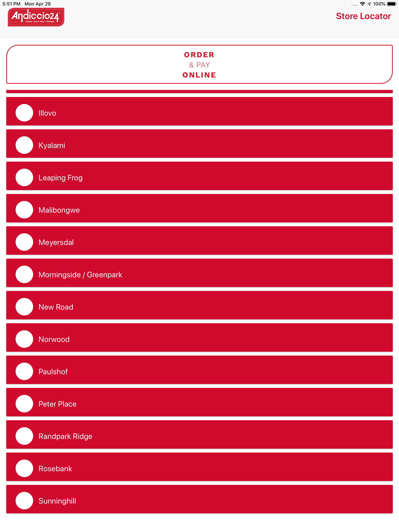The height and width of the screenshot is (532, 399).
Task: Pick the Meyersdal store circle
Action: point(24,242)
